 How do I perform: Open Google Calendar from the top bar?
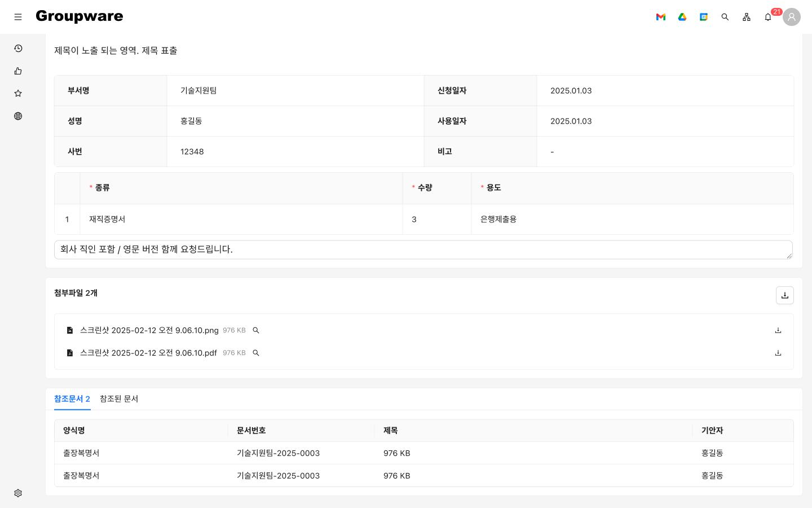pos(704,17)
